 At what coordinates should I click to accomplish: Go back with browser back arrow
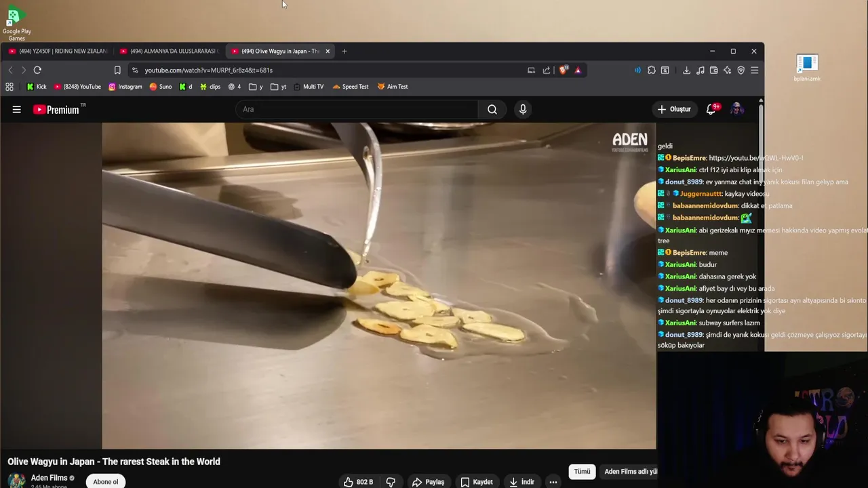[x=10, y=70]
